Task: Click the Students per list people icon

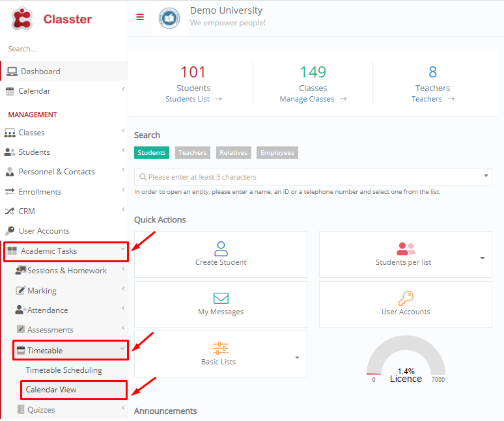Action: coord(406,249)
